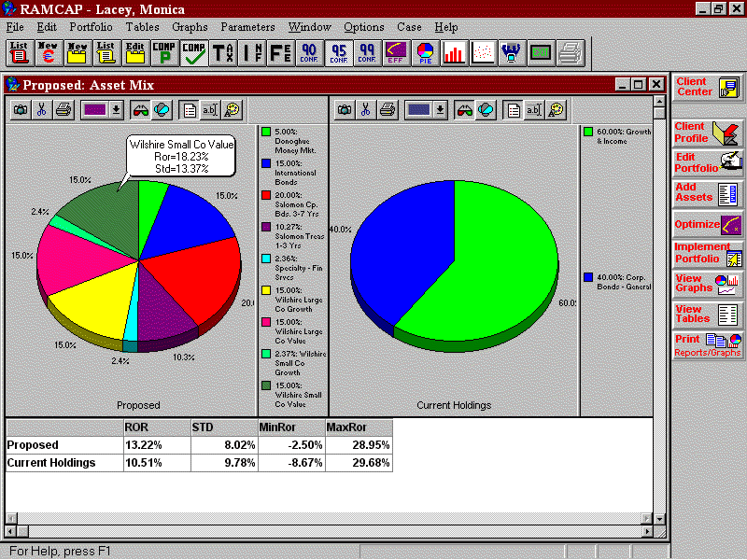Click the Optimize button in side panel
The image size is (747, 560).
coord(708,224)
